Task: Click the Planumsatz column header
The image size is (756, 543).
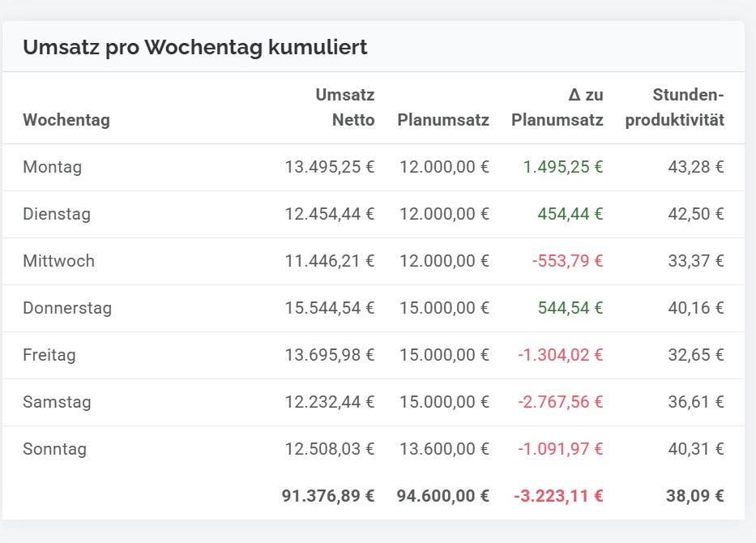Action: click(443, 120)
